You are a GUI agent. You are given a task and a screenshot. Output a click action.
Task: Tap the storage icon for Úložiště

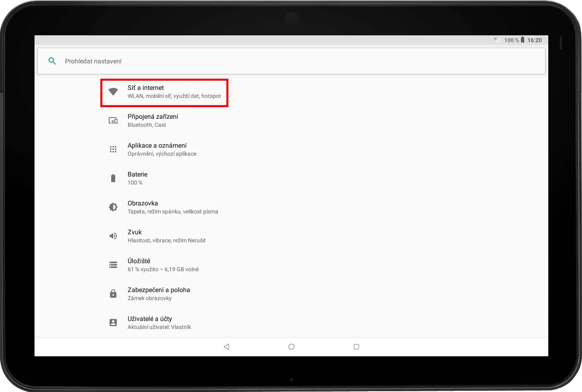113,265
